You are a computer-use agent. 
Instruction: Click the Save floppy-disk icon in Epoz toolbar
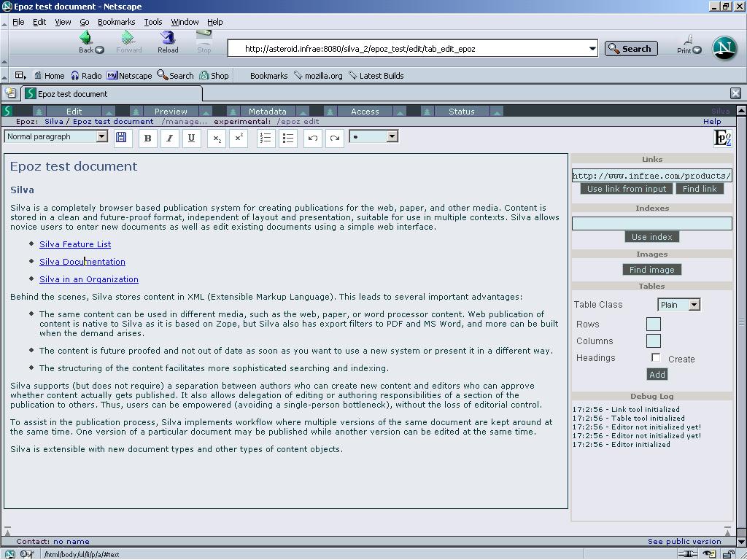coord(122,138)
